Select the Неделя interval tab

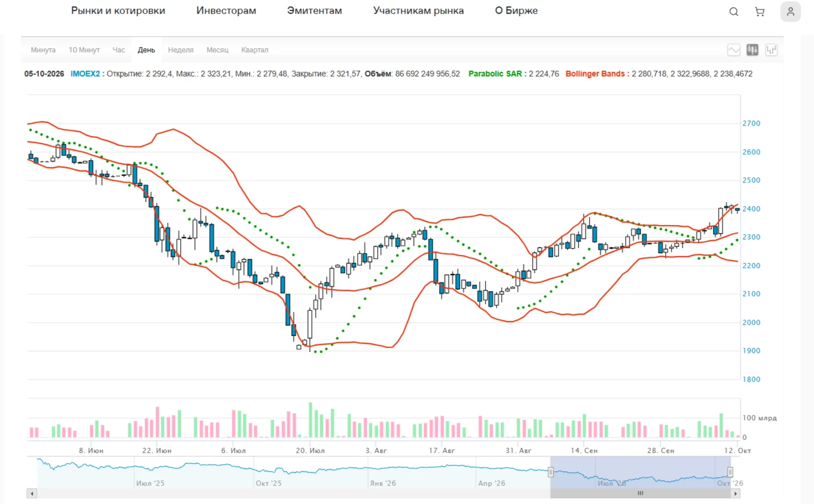point(181,50)
